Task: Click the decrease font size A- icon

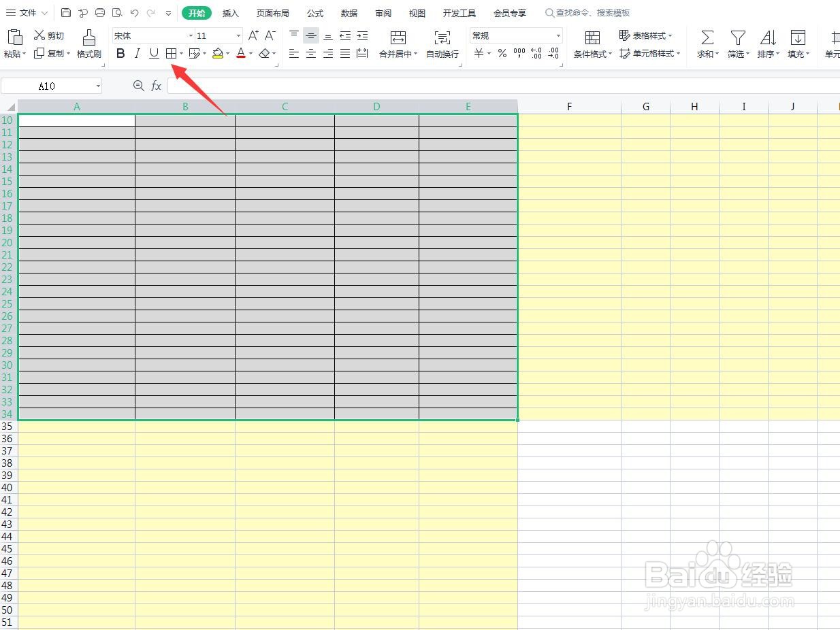Action: point(270,35)
